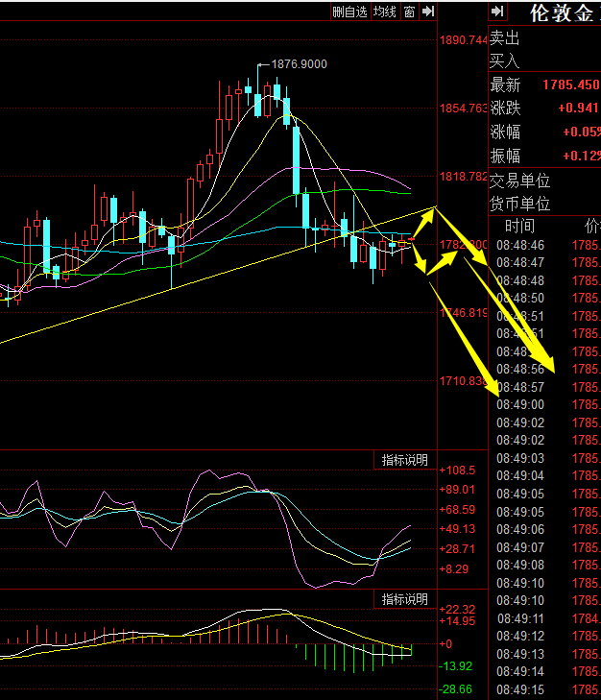
Task: Click the 删自选 button above the chart
Action: coord(350,12)
